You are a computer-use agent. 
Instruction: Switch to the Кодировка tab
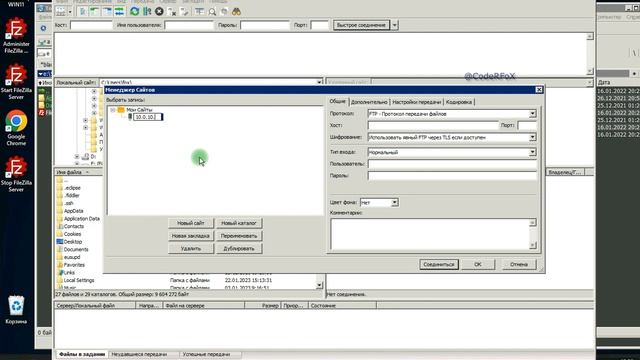point(459,102)
